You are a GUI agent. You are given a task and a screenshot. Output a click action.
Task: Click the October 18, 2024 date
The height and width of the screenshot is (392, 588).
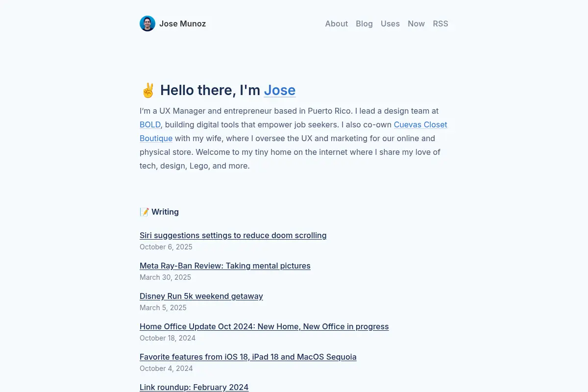pyautogui.click(x=168, y=338)
